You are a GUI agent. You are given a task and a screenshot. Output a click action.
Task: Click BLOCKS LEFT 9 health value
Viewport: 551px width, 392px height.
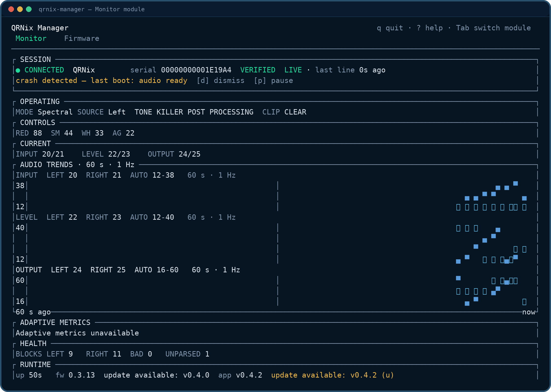[44, 354]
